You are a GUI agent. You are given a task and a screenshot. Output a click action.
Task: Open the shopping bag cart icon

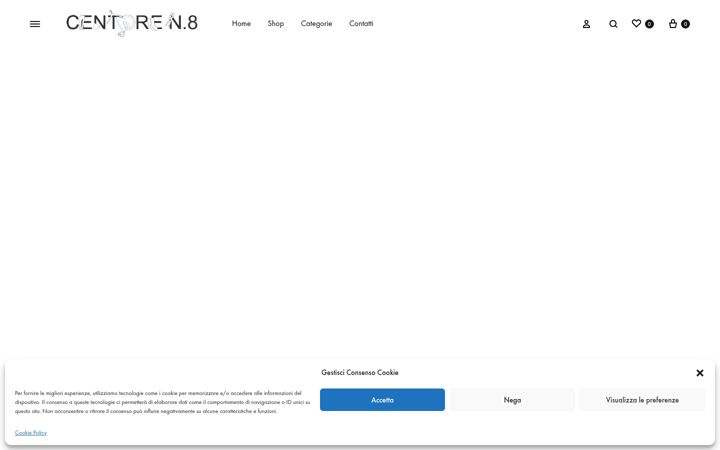click(673, 23)
